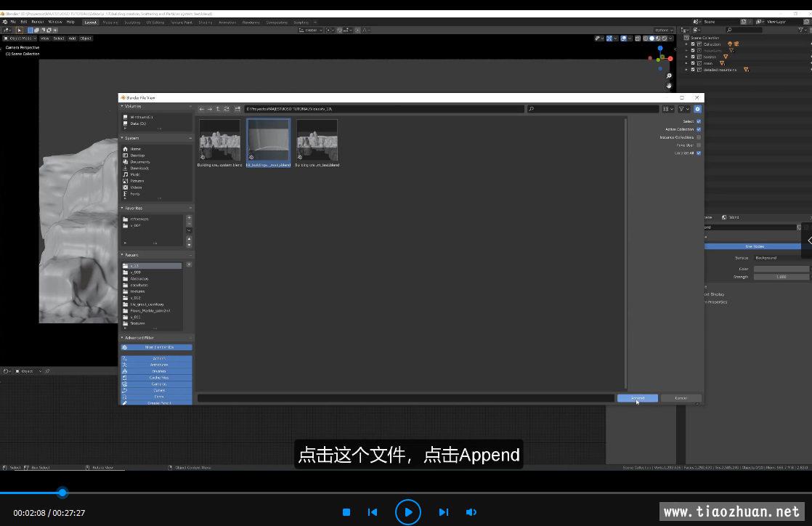This screenshot has width=812, height=526.
Task: Click the directory path field
Action: click(383, 109)
